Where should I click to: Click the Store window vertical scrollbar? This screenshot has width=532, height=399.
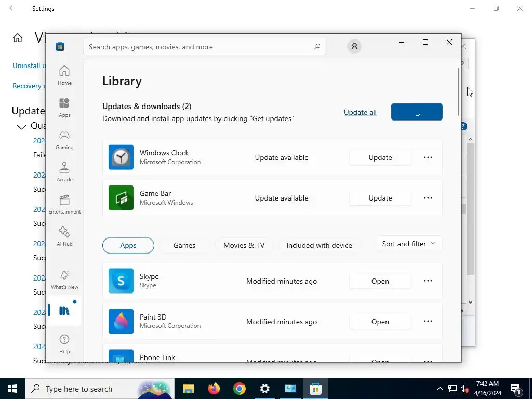click(459, 91)
